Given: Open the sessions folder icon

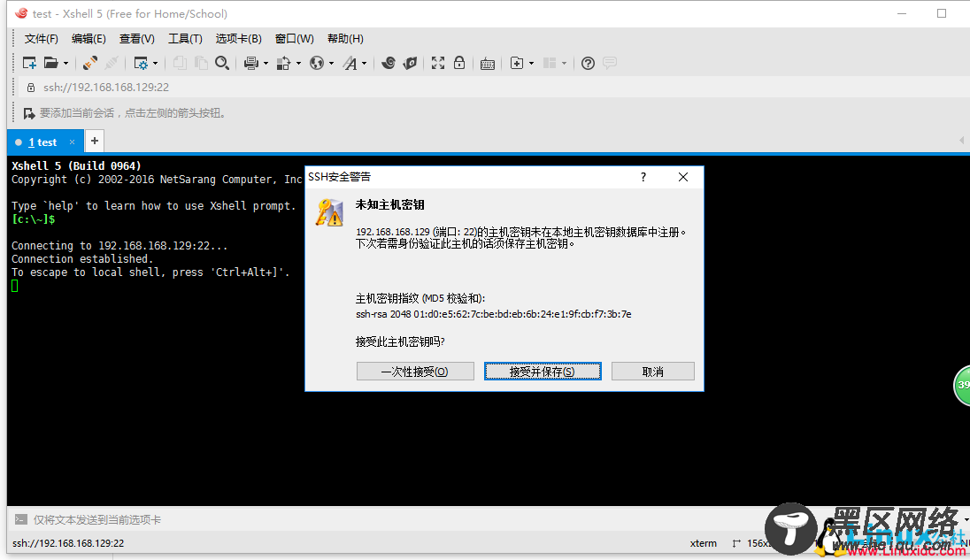Looking at the screenshot, I should pyautogui.click(x=50, y=63).
